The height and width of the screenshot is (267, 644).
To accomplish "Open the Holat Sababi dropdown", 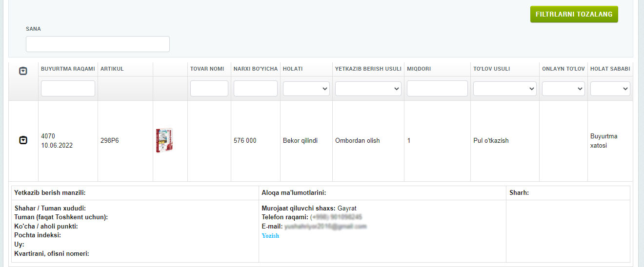I will point(610,89).
